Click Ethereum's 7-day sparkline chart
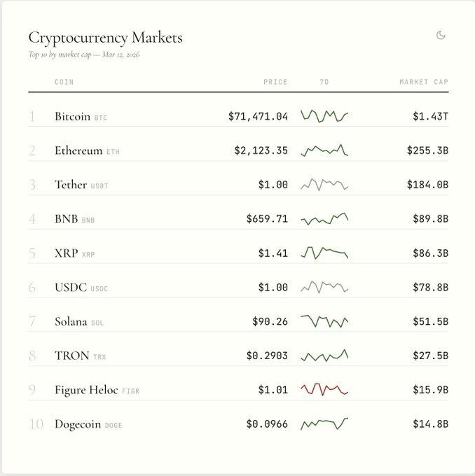The height and width of the screenshot is (476, 475). point(324,150)
